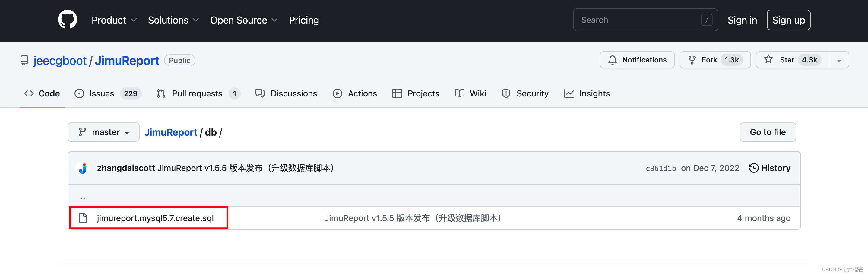868x275 pixels.
Task: Click the Go to file button
Action: [x=768, y=132]
